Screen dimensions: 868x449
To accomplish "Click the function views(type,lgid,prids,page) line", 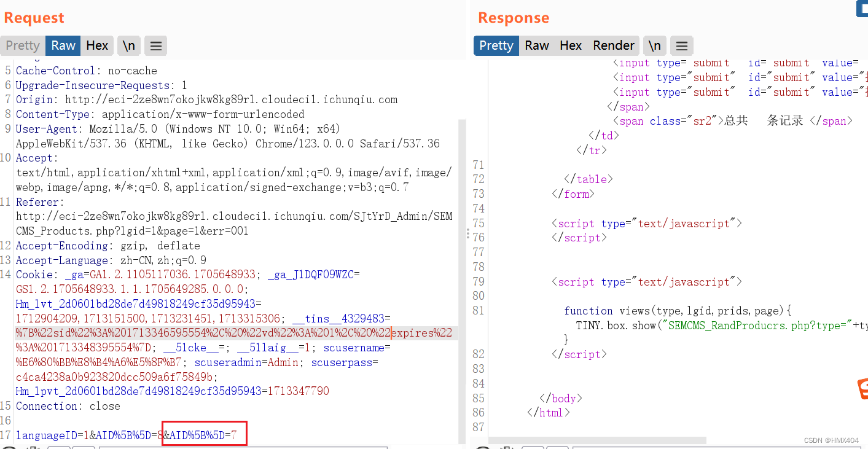I will click(678, 311).
